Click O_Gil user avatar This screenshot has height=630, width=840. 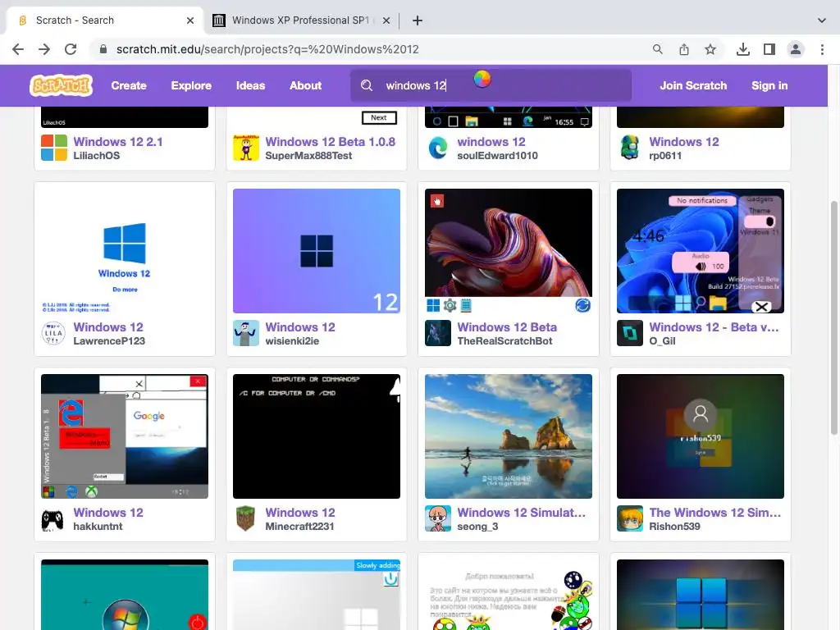click(x=629, y=333)
